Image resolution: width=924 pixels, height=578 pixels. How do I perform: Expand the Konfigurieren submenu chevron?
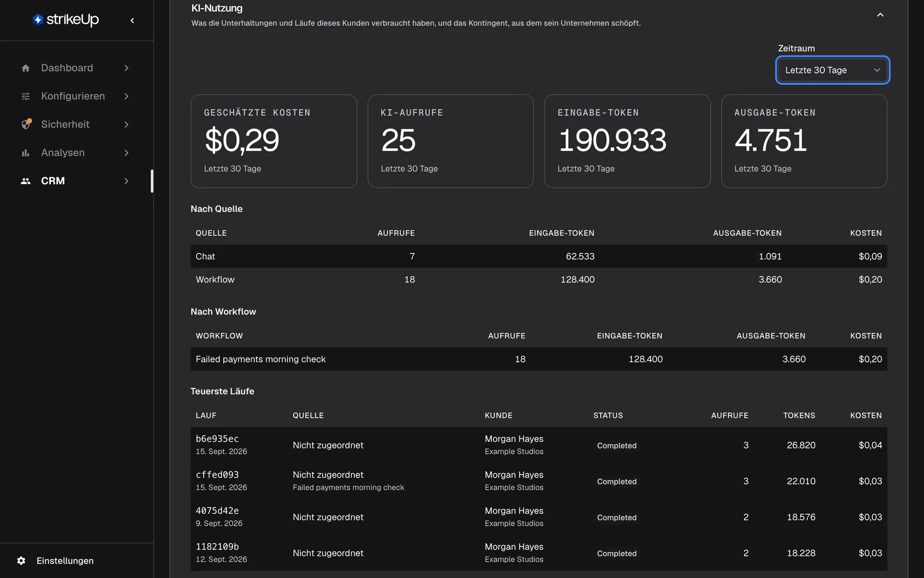[x=126, y=96]
